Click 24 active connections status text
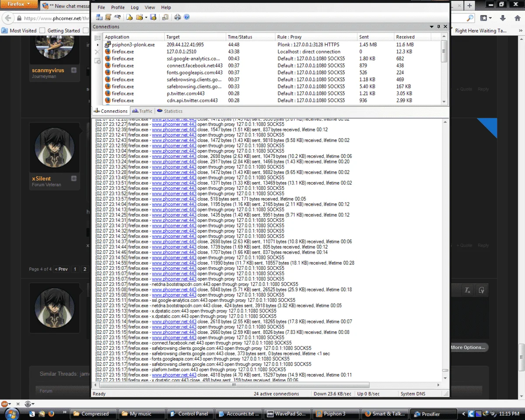The width and height of the screenshot is (525, 420). coord(276,394)
